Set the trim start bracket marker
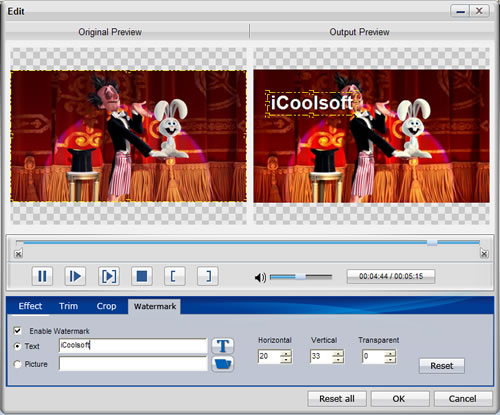The image size is (500, 415). (x=175, y=276)
